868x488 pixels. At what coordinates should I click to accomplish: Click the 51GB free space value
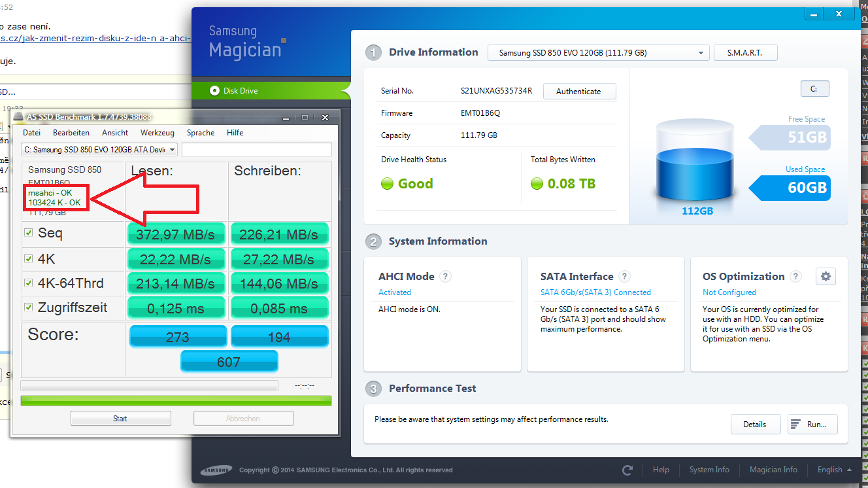click(807, 137)
